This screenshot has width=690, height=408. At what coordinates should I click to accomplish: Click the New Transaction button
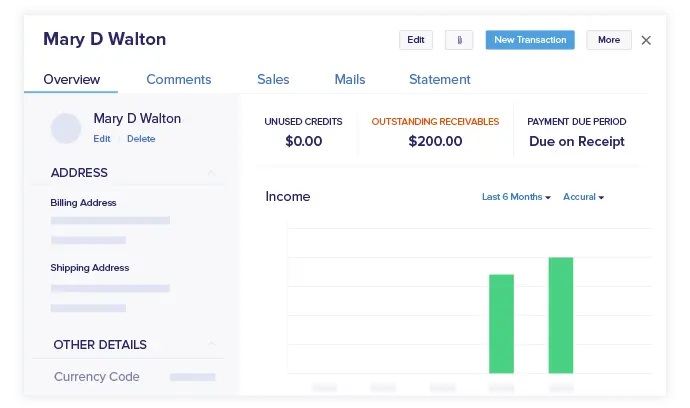[530, 40]
